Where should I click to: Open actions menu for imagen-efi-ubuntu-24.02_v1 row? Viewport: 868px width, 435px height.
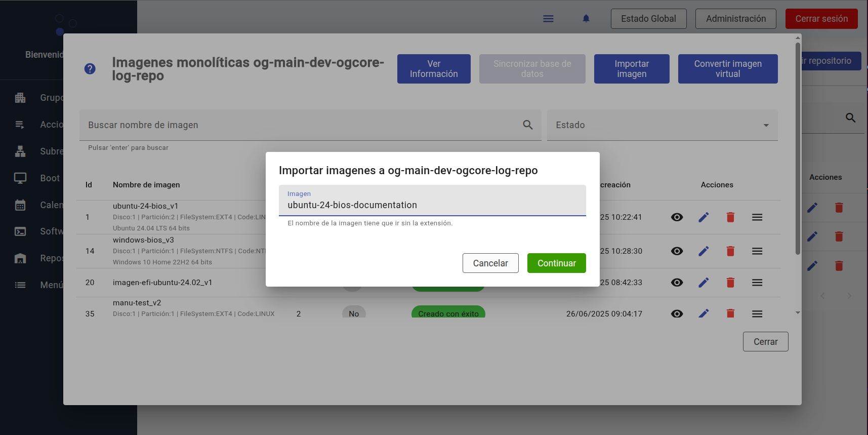pos(757,283)
